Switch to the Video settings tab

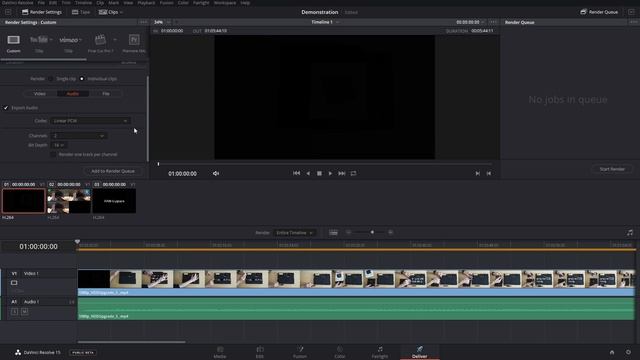tap(40, 94)
